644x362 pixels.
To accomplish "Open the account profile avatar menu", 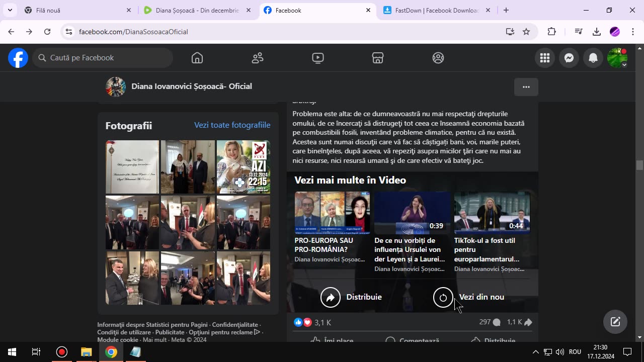I will tap(617, 58).
